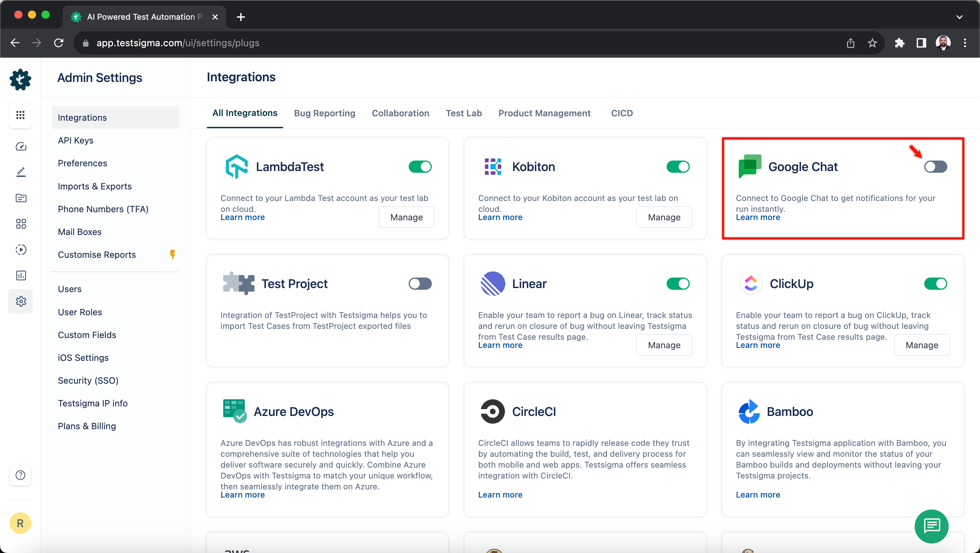Enable the Google Chat integration toggle

click(x=935, y=167)
